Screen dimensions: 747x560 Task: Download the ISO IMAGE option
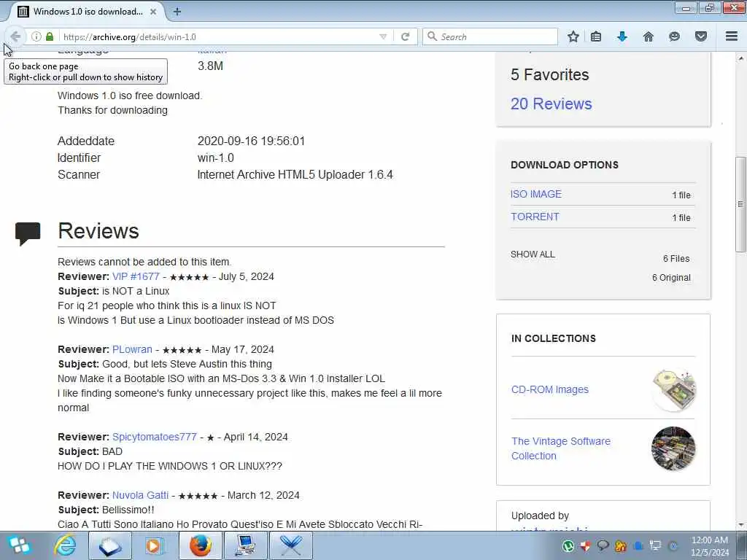point(536,194)
